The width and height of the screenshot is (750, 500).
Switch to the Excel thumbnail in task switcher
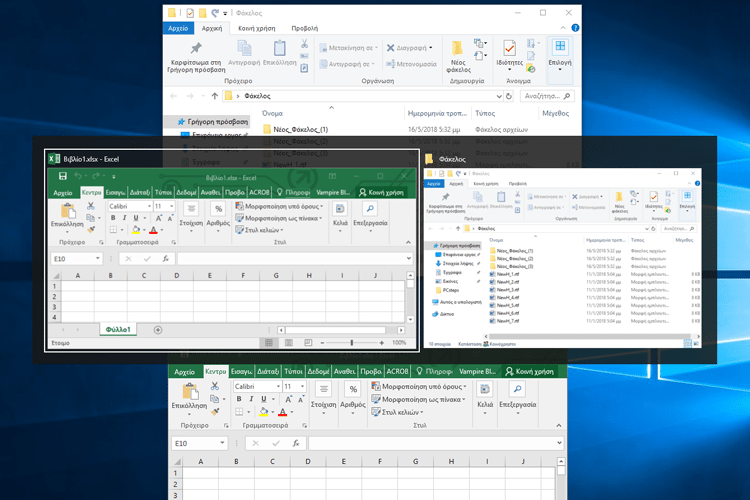click(231, 250)
